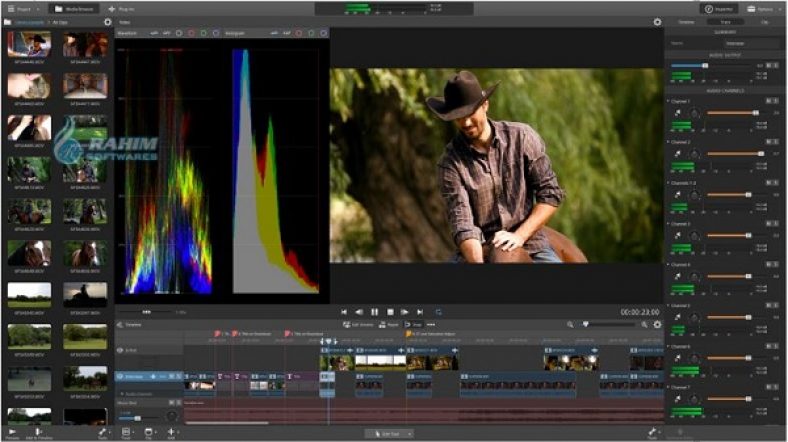Click the media library settings gear icon
The height and width of the screenshot is (442, 788).
[x=108, y=21]
